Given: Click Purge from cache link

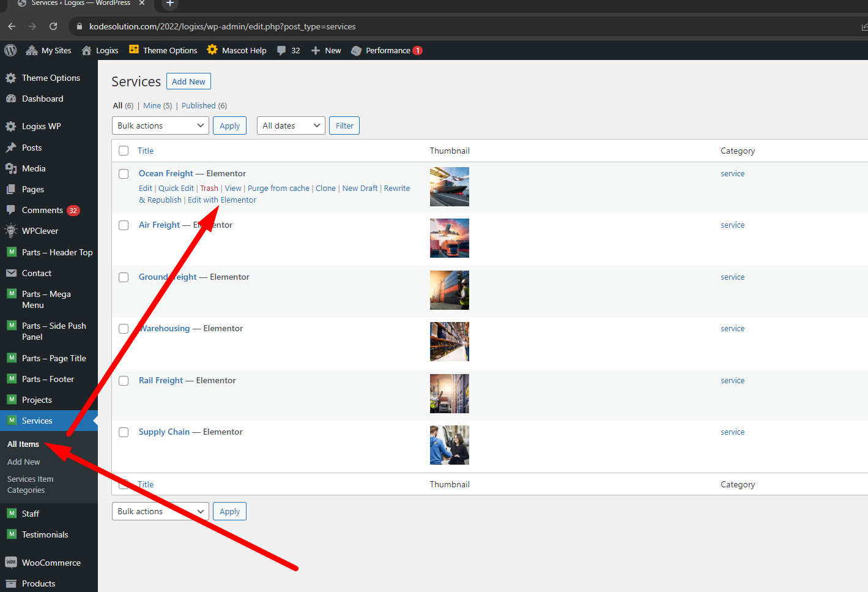Looking at the screenshot, I should tap(278, 188).
